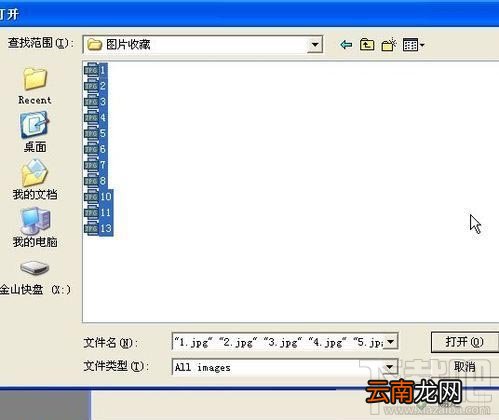The width and height of the screenshot is (499, 420).
Task: Go up one folder level
Action: coord(367,44)
